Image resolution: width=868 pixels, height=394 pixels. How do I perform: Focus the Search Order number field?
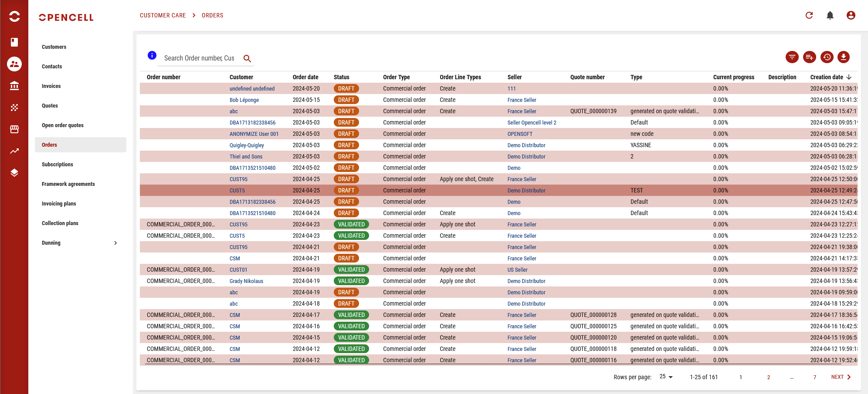pos(199,58)
